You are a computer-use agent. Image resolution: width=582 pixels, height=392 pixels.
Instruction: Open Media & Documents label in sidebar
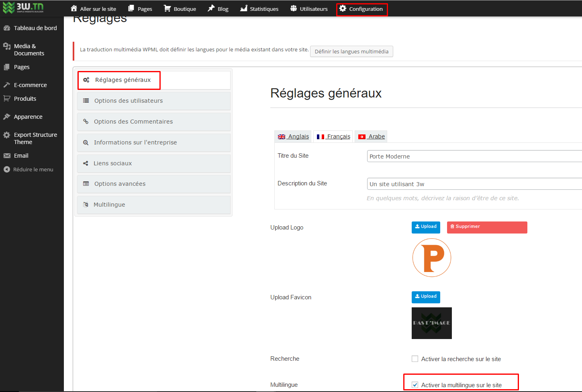[29, 50]
